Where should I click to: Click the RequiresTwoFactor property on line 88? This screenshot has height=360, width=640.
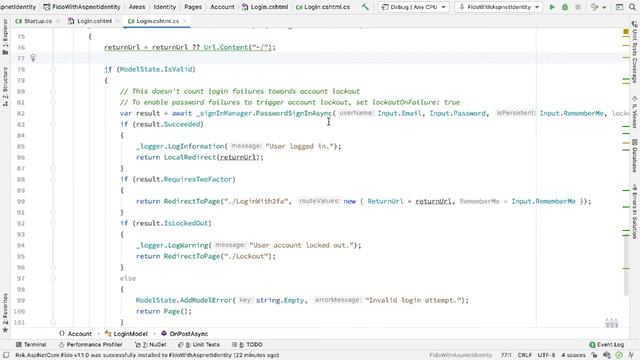pos(198,179)
